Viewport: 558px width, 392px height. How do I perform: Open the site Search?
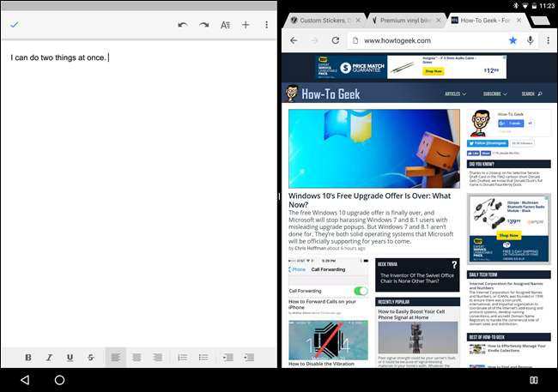[x=531, y=93]
